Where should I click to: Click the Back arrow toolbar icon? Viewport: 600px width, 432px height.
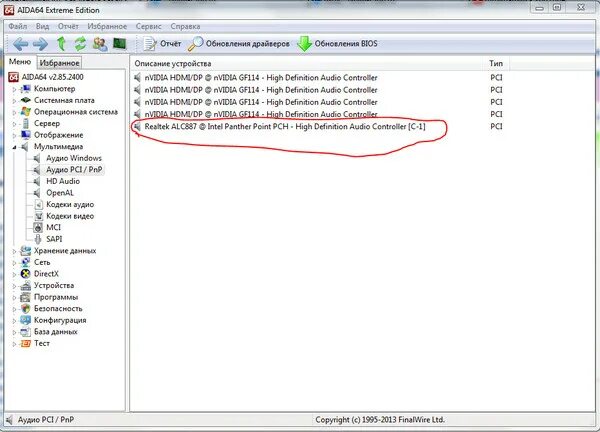point(21,44)
